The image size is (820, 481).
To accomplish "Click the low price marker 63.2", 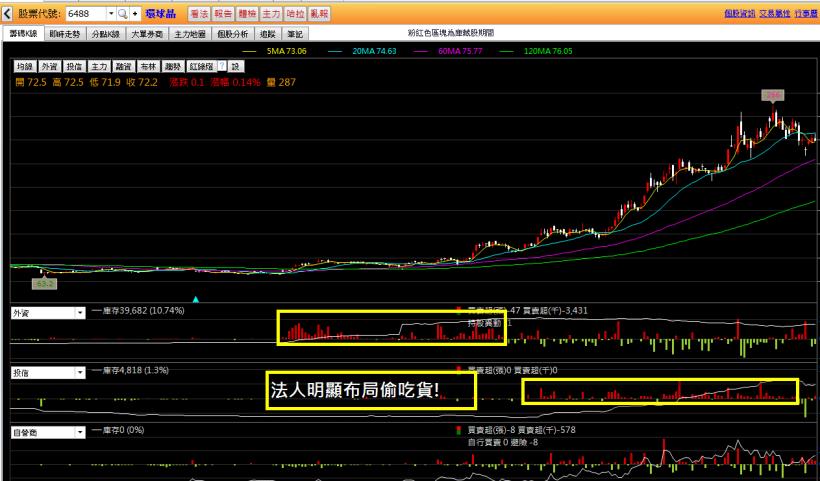I will (44, 284).
